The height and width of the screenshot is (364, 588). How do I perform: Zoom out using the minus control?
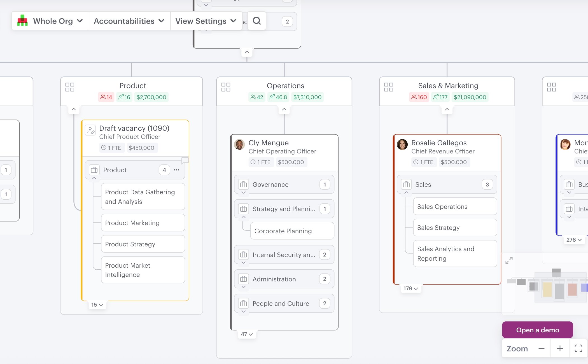pos(541,348)
